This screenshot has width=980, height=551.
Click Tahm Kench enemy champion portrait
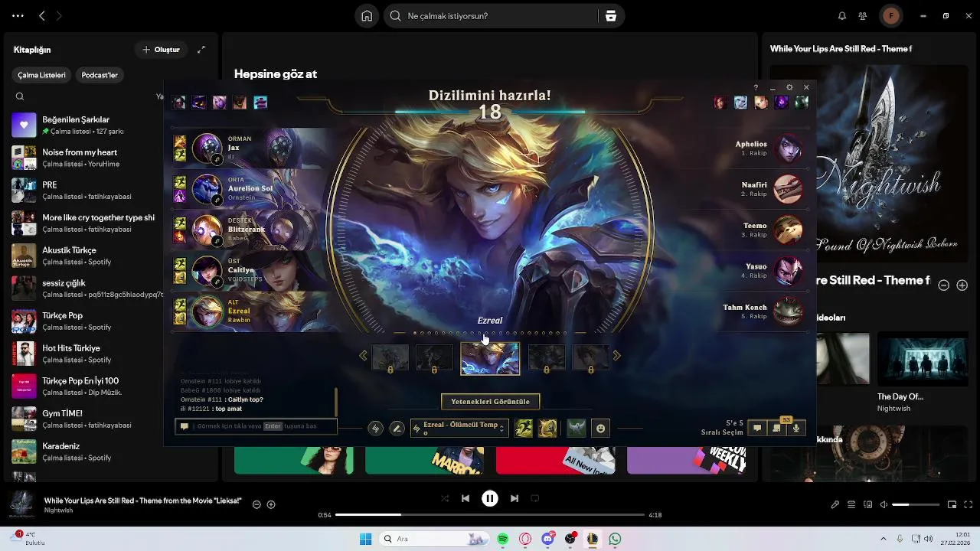pyautogui.click(x=788, y=311)
